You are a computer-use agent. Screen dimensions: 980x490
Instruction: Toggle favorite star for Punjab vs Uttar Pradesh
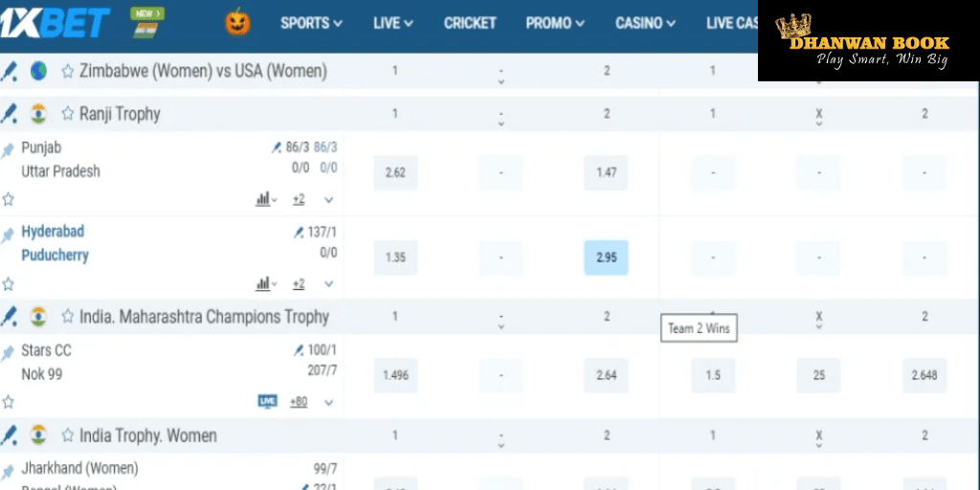click(x=9, y=199)
